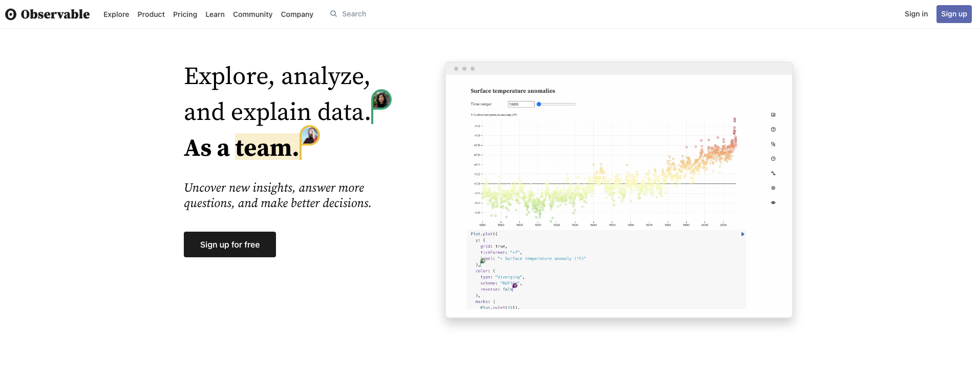Viewport: 980px width, 369px height.
Task: Click the search magnifier icon
Action: pos(333,14)
